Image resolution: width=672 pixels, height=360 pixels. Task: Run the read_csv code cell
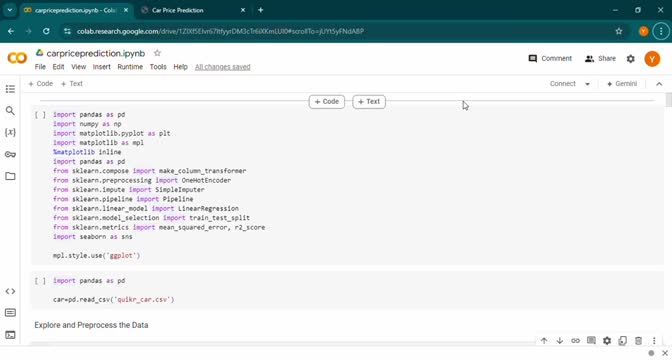coord(40,281)
